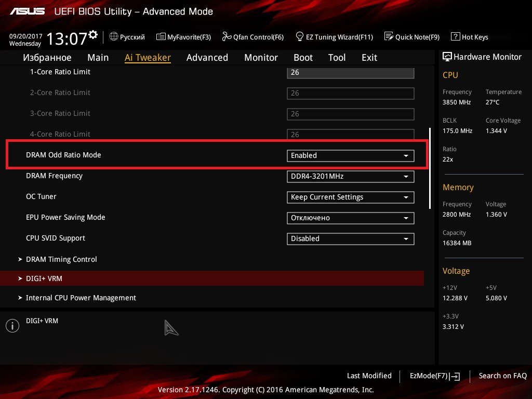Switch to the Избранное tab
Image resolution: width=532 pixels, height=399 pixels.
[x=47, y=58]
